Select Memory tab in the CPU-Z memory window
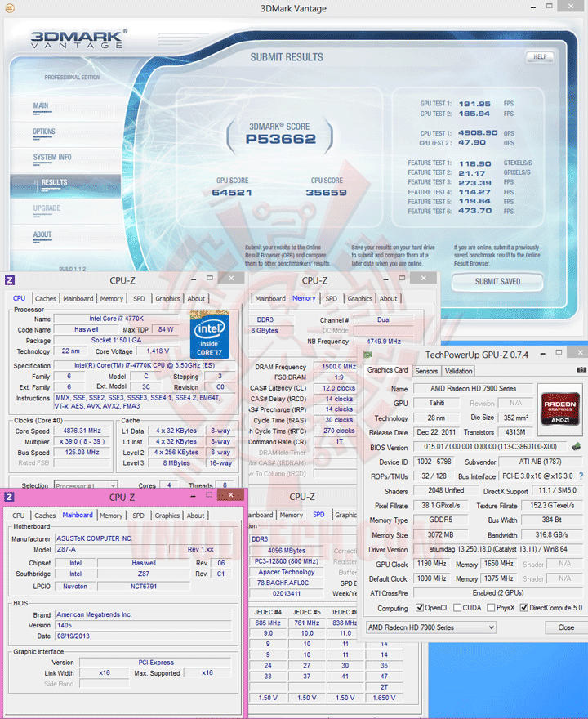This screenshot has width=588, height=719. click(x=304, y=298)
